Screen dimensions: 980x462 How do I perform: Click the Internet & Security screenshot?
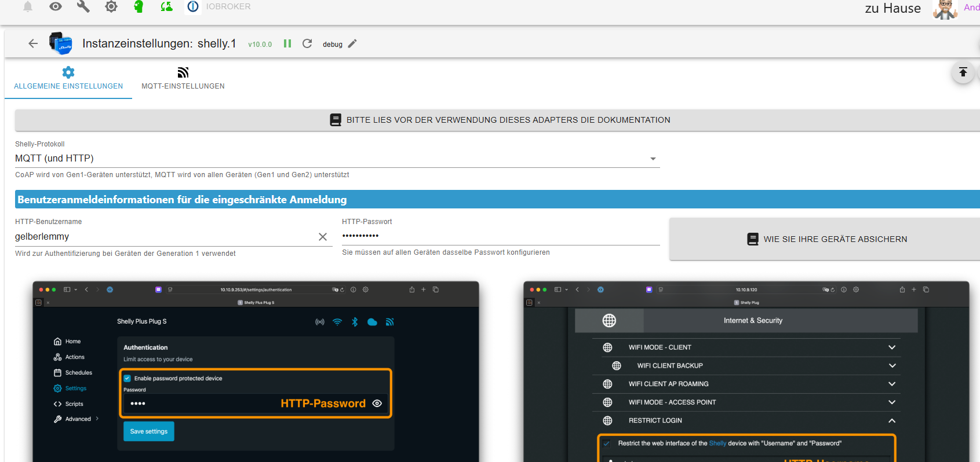(x=746, y=372)
